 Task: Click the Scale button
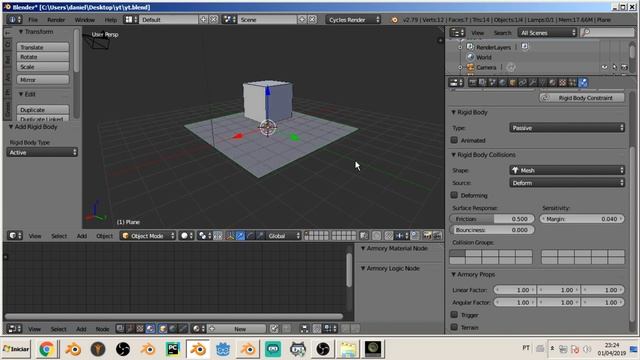(x=43, y=67)
